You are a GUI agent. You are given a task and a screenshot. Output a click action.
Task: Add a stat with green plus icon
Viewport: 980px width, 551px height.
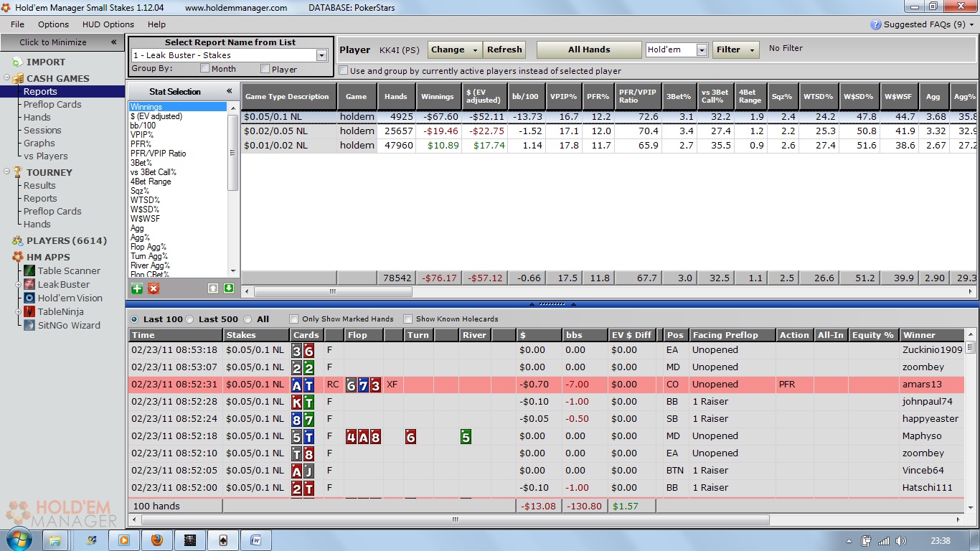[137, 288]
